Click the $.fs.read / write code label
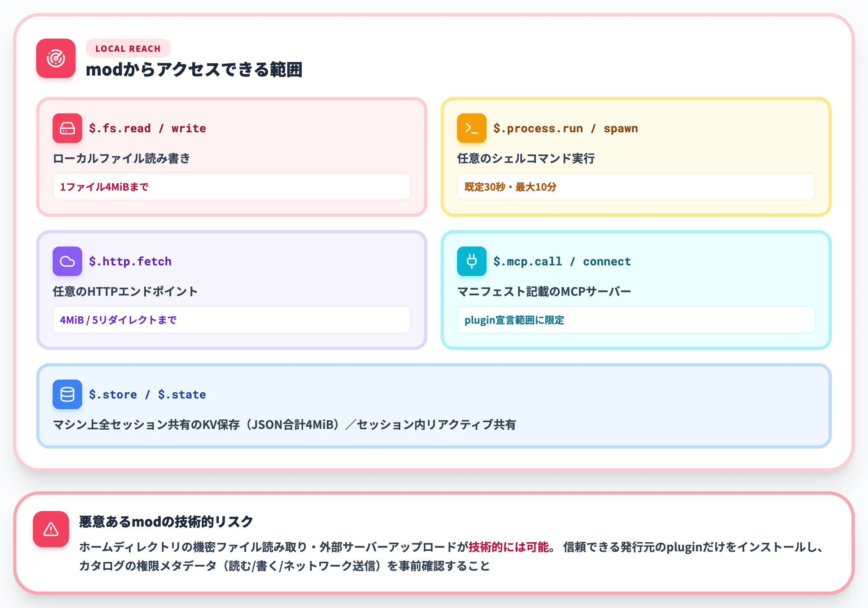 point(148,128)
